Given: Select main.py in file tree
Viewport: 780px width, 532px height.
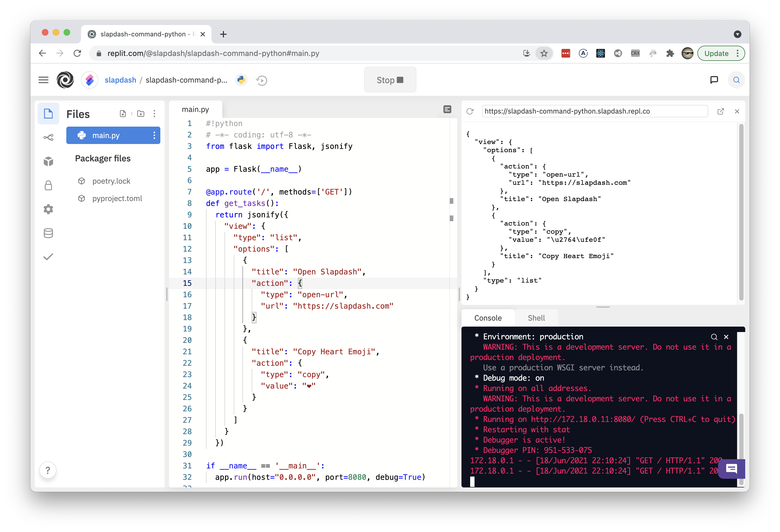Looking at the screenshot, I should point(113,135).
